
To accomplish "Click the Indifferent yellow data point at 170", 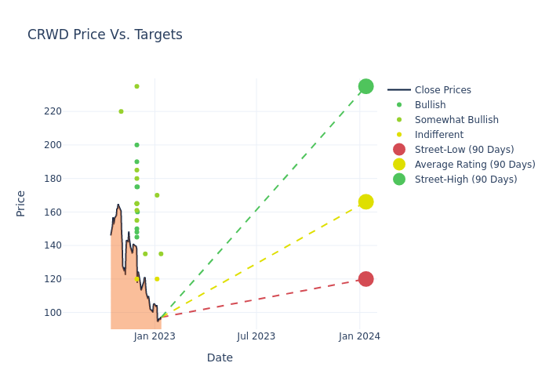I will click(157, 195).
